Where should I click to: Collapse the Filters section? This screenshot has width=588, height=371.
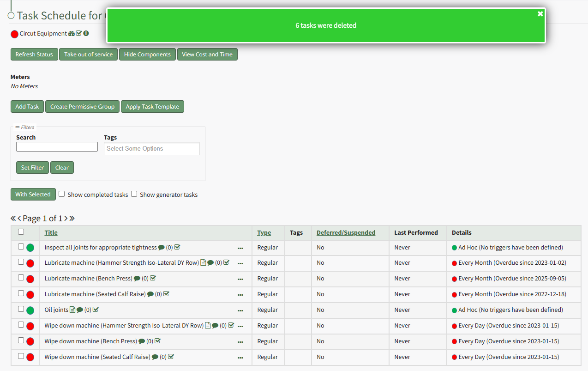(18, 127)
